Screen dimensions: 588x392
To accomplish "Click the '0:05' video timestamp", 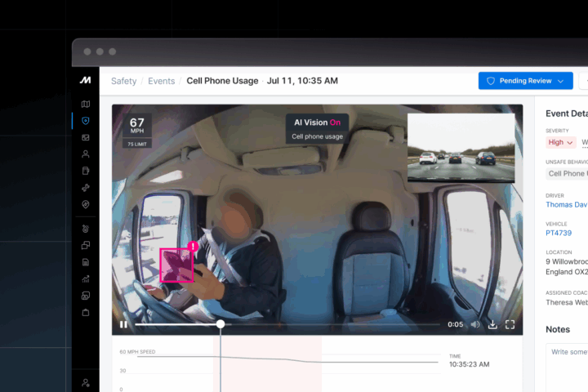I will pyautogui.click(x=455, y=324).
